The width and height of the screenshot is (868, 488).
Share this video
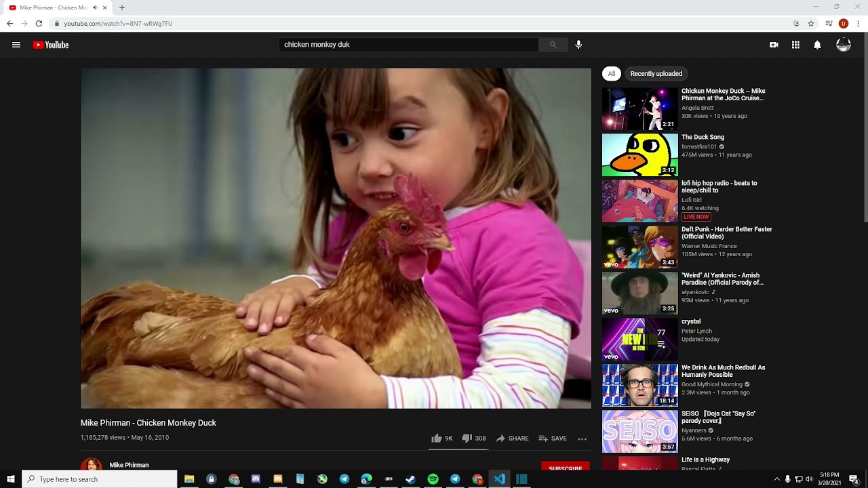point(512,439)
